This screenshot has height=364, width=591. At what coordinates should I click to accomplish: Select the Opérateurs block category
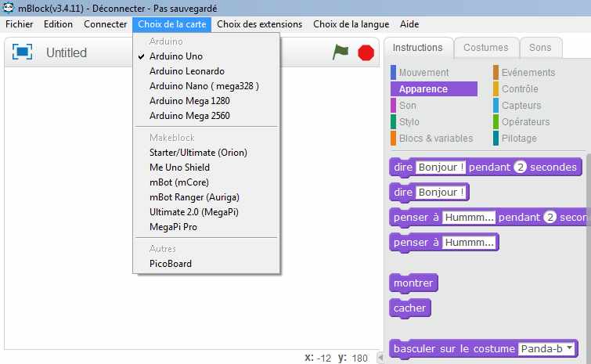526,121
